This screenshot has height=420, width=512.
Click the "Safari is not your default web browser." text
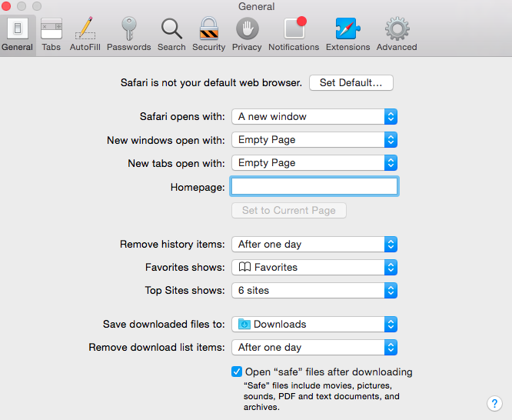[211, 83]
